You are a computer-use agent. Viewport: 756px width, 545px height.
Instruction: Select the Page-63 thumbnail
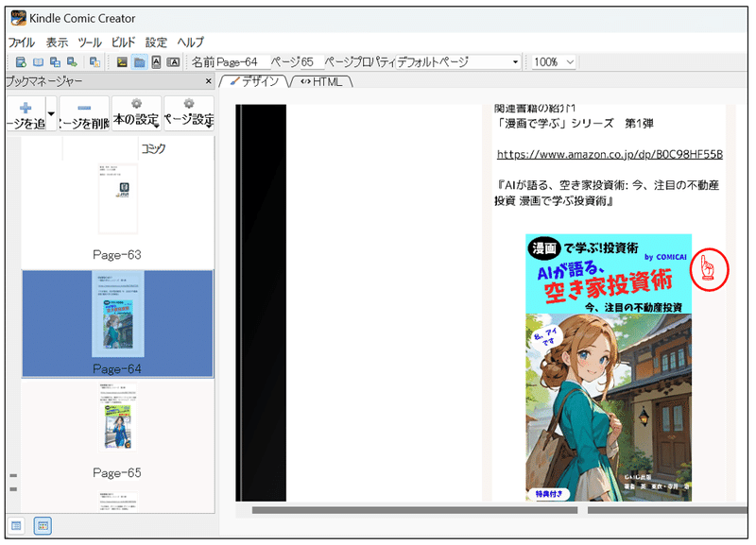[x=118, y=198]
